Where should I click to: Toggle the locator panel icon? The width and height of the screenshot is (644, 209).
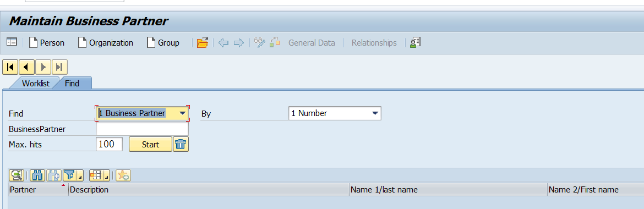tap(12, 42)
